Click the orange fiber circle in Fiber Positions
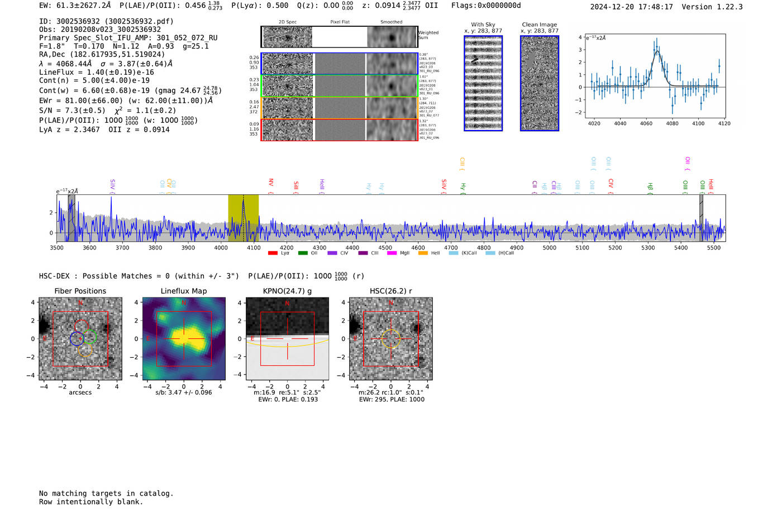This screenshot has width=782, height=532. coord(85,350)
